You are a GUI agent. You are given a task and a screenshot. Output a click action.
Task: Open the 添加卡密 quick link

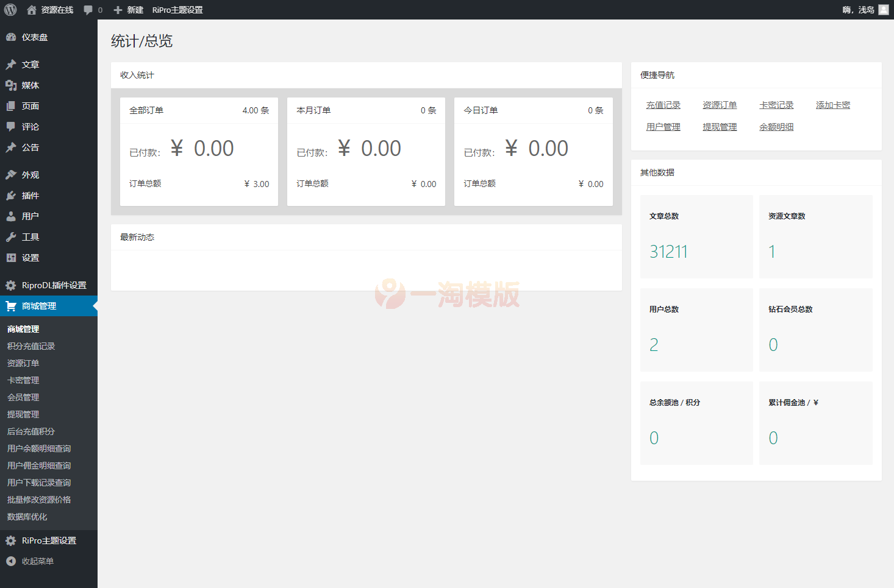tap(832, 105)
